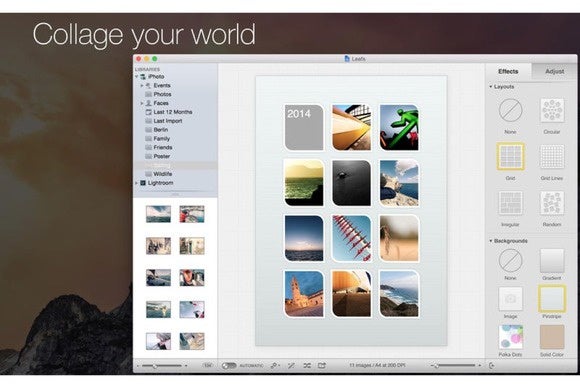Click the Leafs document icon in title bar
Image resolution: width=580 pixels, height=388 pixels.
(x=347, y=58)
